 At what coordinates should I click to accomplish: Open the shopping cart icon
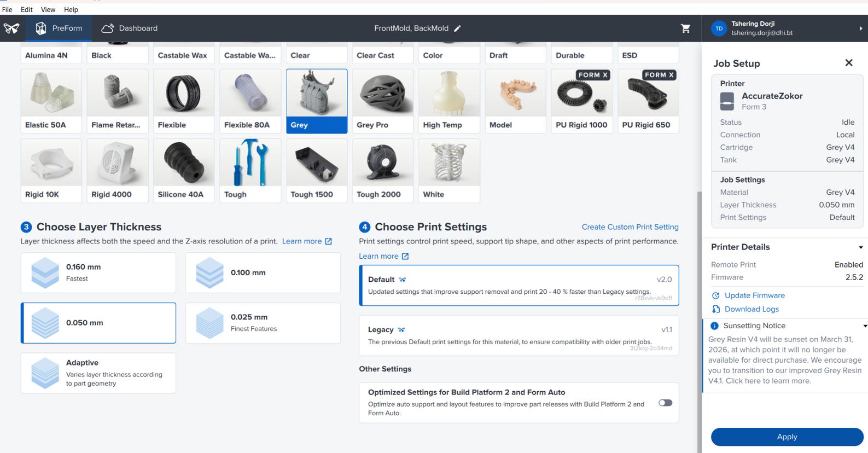click(685, 28)
